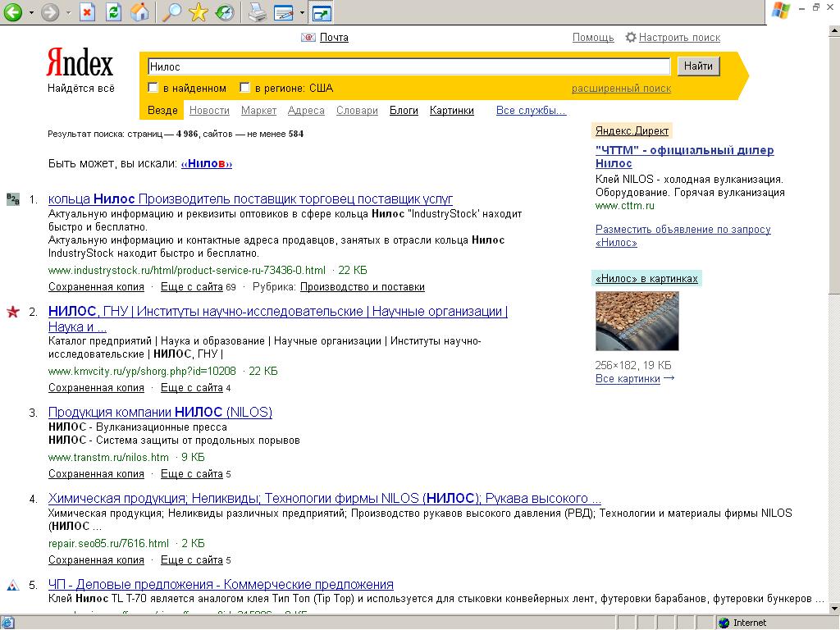Screen dimensions: 840x630
Task: Stop page loading with the red X icon
Action: pos(87,11)
